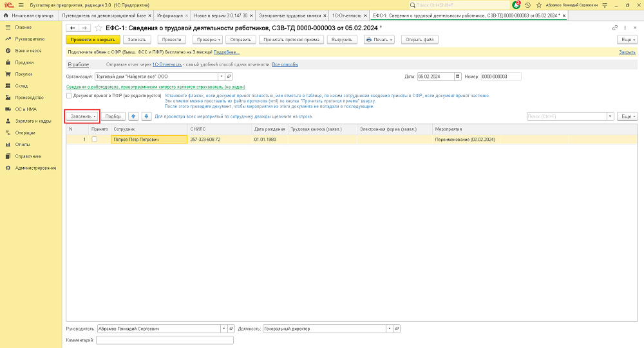Star the document as favorite
The height and width of the screenshot is (348, 644).
click(x=99, y=28)
